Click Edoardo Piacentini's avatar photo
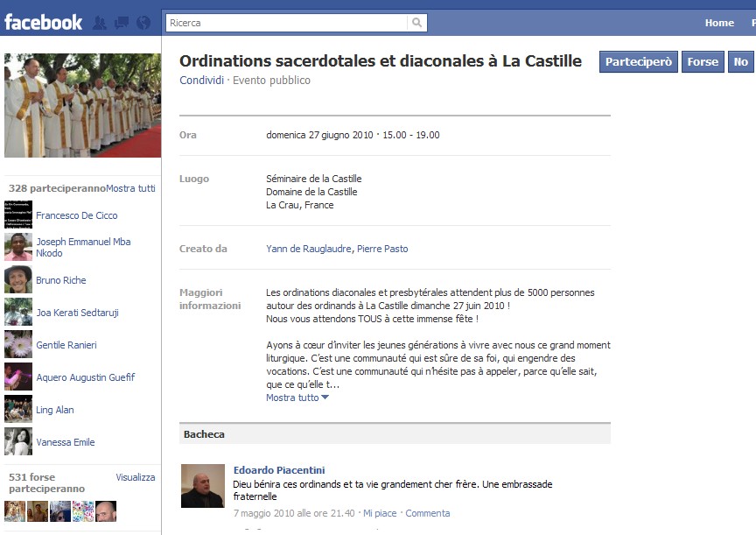 click(x=203, y=486)
